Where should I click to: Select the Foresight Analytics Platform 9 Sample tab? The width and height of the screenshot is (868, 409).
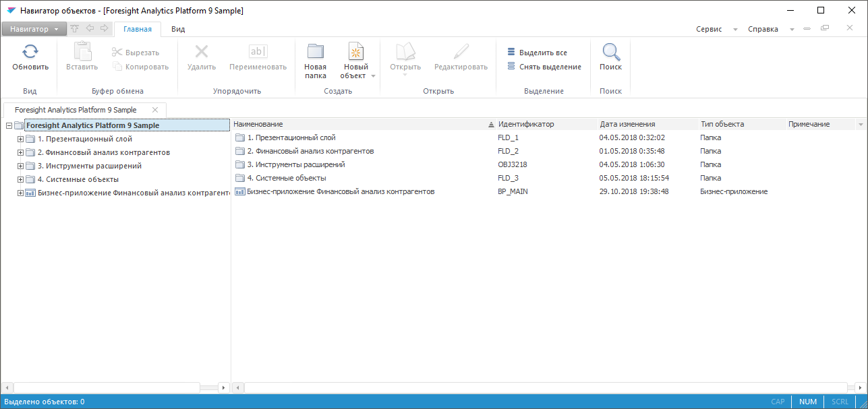click(x=76, y=110)
